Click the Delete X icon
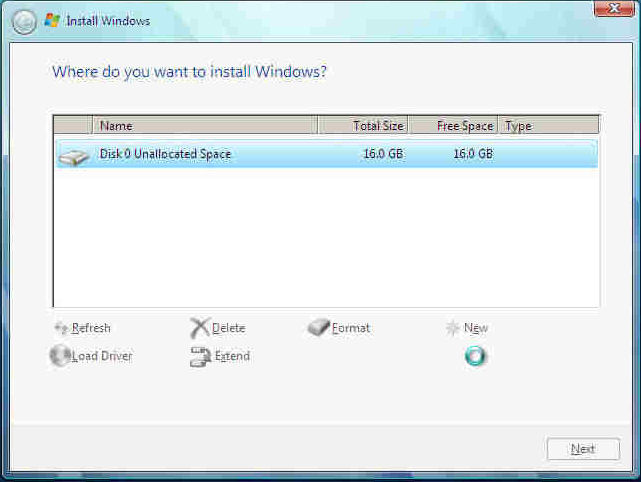This screenshot has width=641, height=482. (199, 328)
